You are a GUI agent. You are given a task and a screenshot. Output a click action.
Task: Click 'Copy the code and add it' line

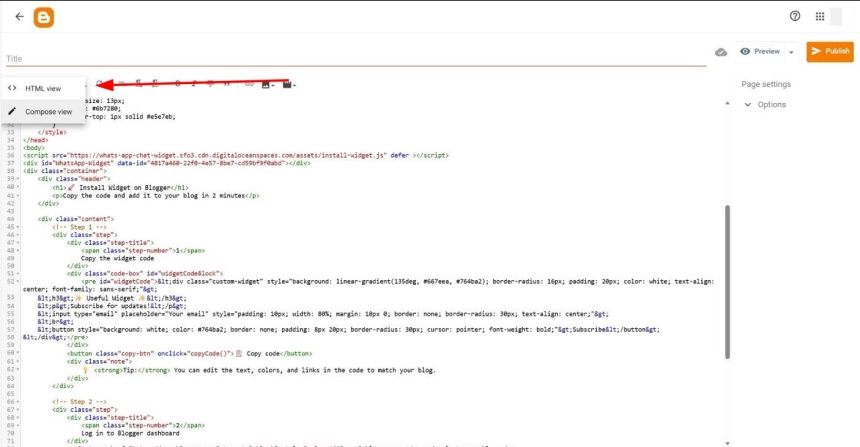tap(156, 196)
